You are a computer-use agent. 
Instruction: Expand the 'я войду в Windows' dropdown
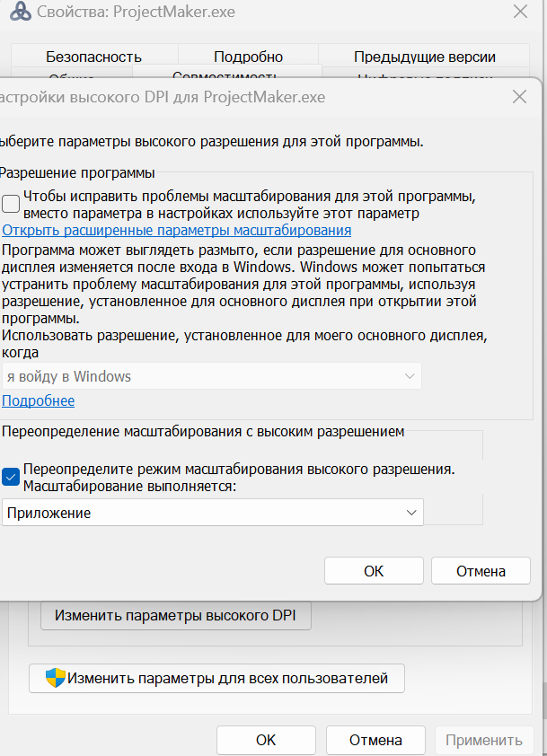[x=212, y=376]
